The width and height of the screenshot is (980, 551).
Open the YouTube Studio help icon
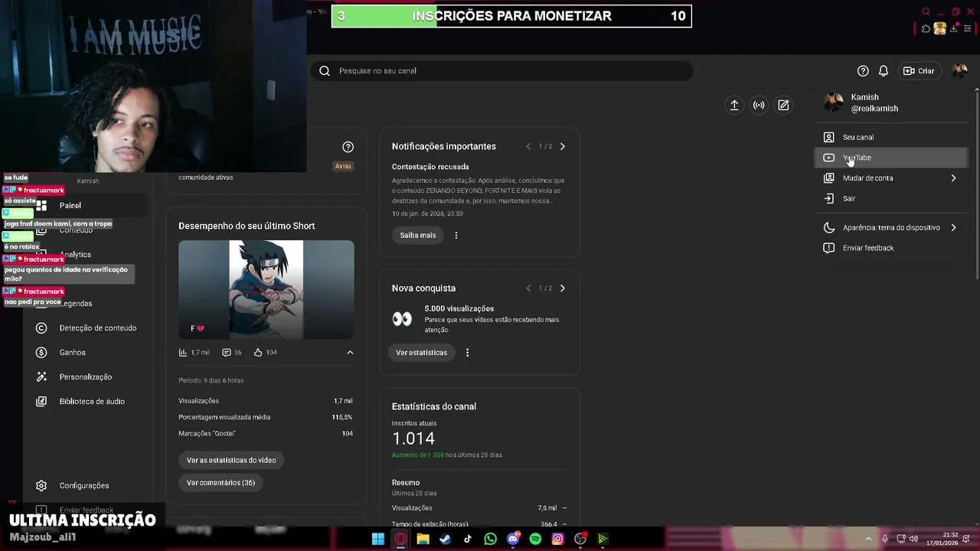[863, 70]
